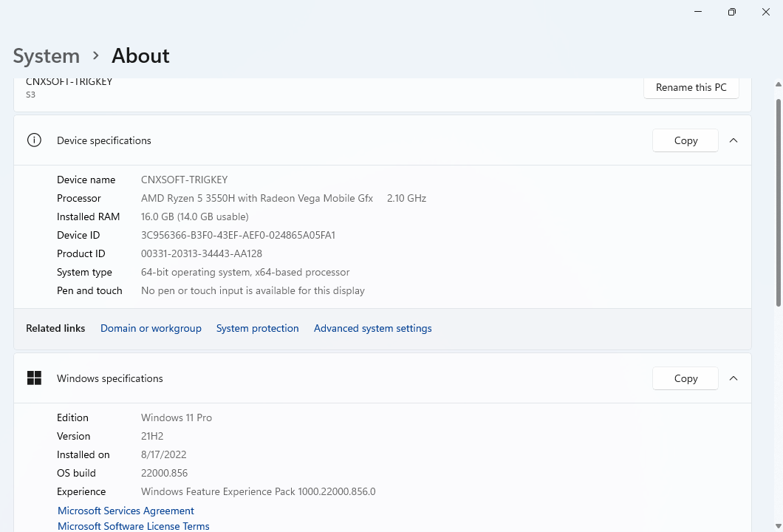Viewport: 783px width, 532px height.
Task: Go back to System breadcrumb
Action: pos(47,55)
